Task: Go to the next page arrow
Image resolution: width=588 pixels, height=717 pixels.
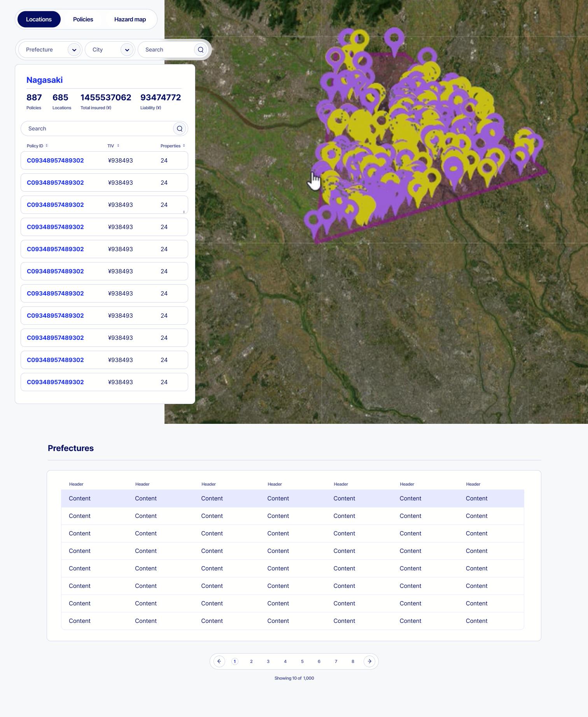Action: click(x=369, y=661)
